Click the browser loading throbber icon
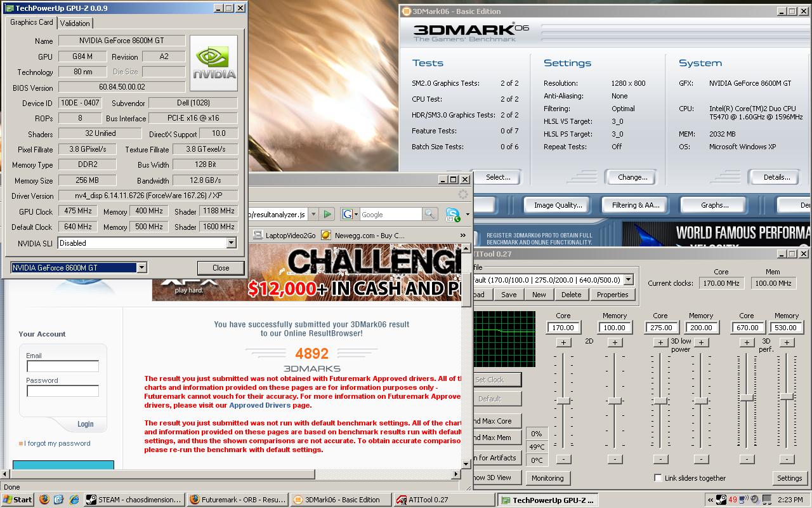This screenshot has width=812, height=508. click(x=463, y=195)
